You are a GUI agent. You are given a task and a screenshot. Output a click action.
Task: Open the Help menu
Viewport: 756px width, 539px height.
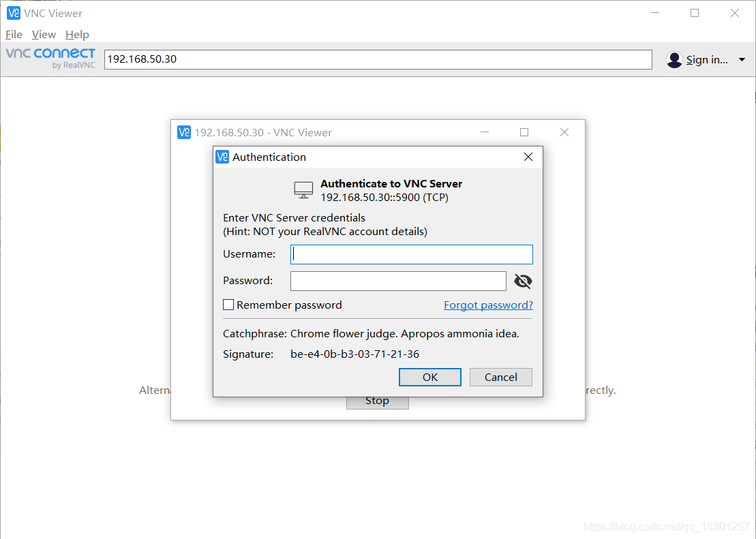tap(77, 34)
